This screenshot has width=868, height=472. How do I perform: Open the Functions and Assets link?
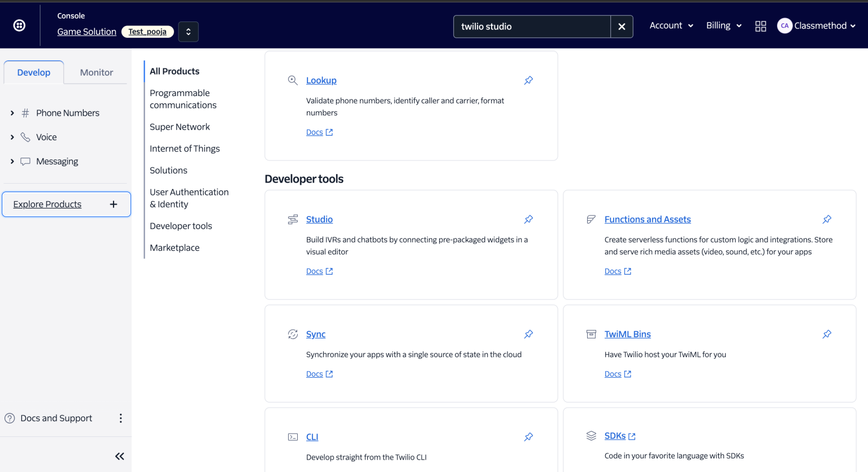tap(648, 219)
